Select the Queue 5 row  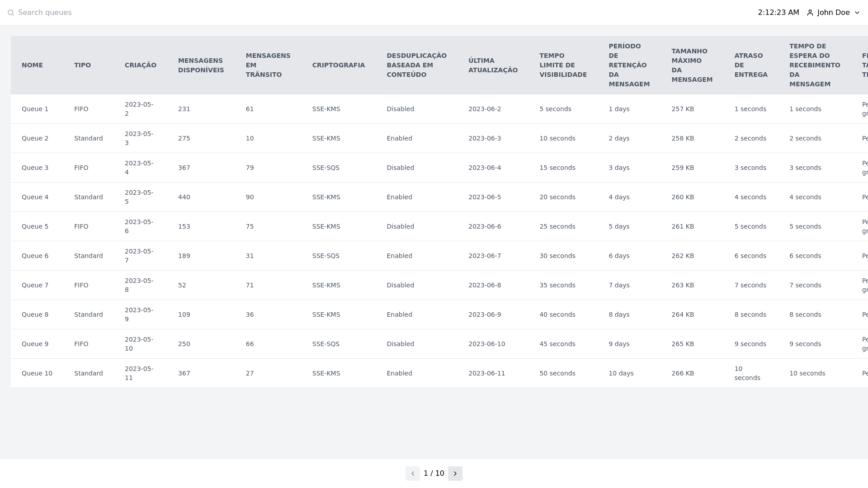click(35, 226)
